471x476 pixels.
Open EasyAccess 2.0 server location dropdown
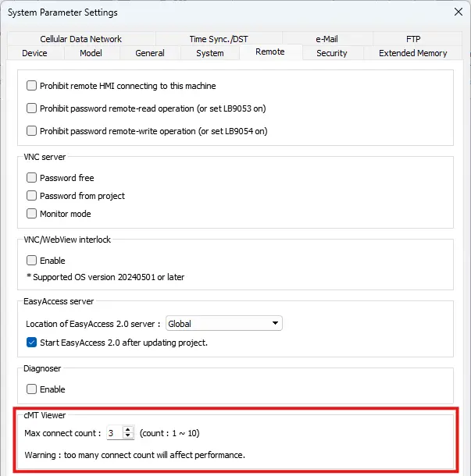[x=224, y=323]
